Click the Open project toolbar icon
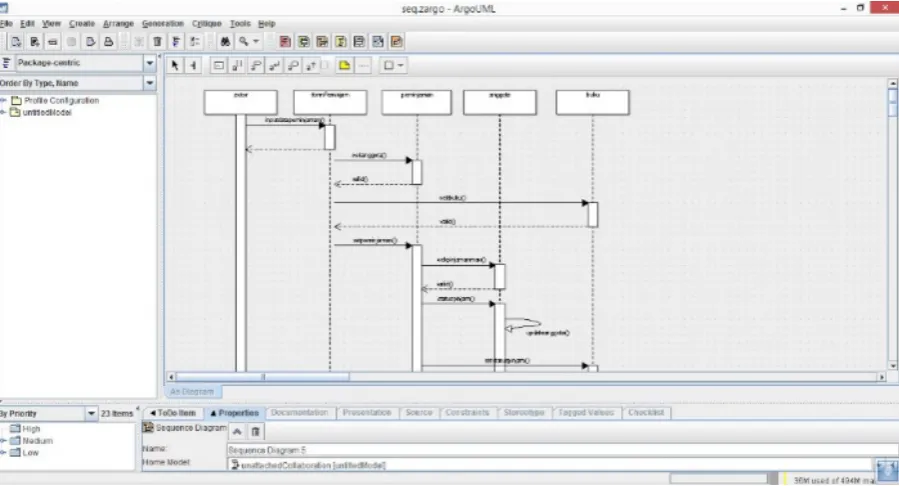 [x=34, y=42]
